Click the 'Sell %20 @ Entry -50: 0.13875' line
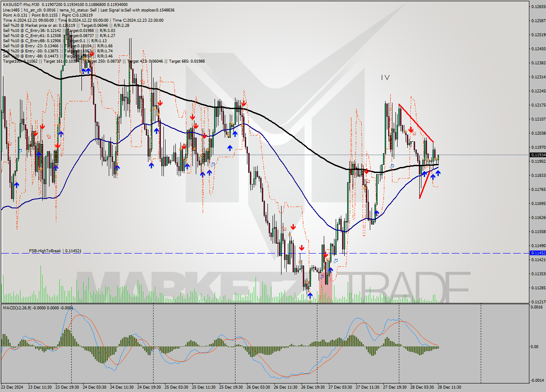Viewport: 546px width, 392px height. [58, 51]
